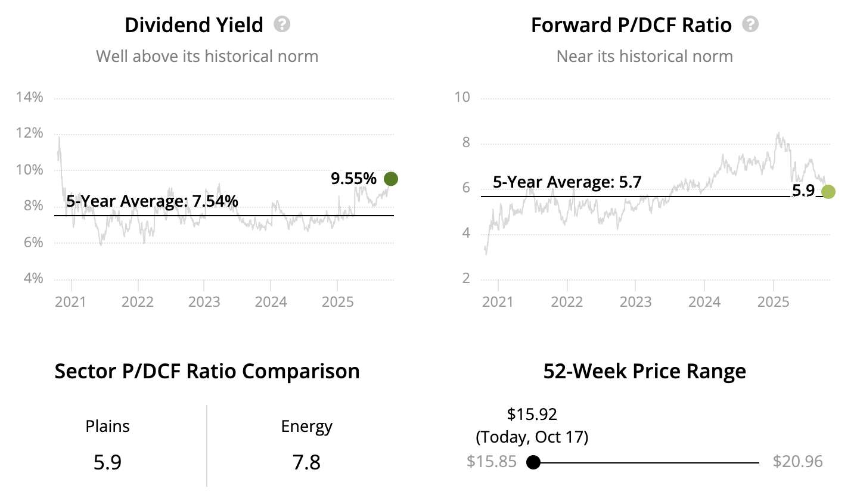The height and width of the screenshot is (504, 857).
Task: Click the $20.96 52-week high price
Action: [x=797, y=462]
